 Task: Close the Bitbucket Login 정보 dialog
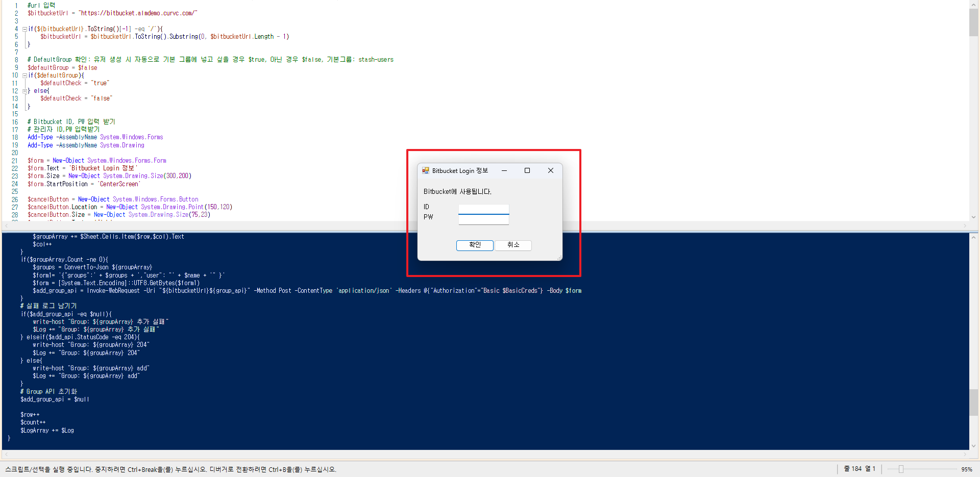click(x=551, y=170)
